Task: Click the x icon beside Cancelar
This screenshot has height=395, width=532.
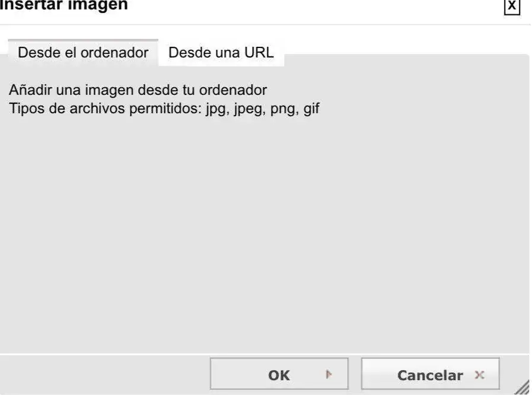Action: click(x=480, y=374)
